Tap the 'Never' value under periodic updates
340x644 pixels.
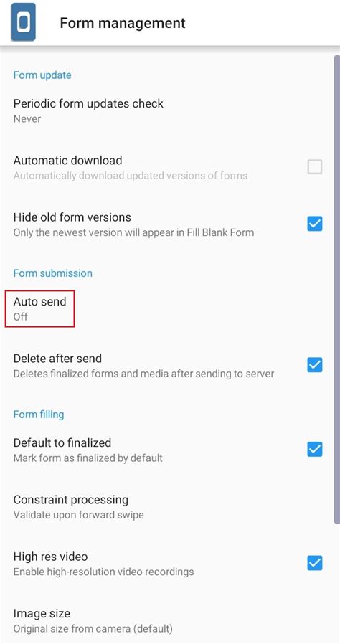pyautogui.click(x=27, y=119)
